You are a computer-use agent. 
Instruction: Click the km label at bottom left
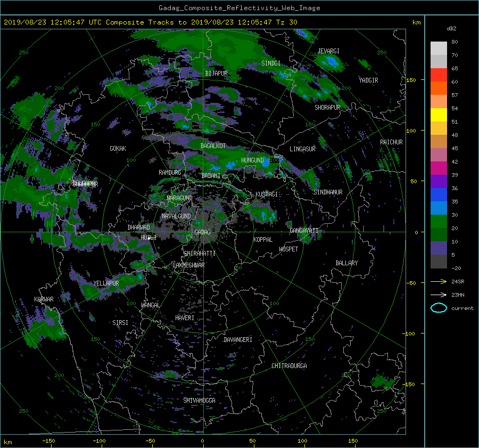[x=8, y=442]
